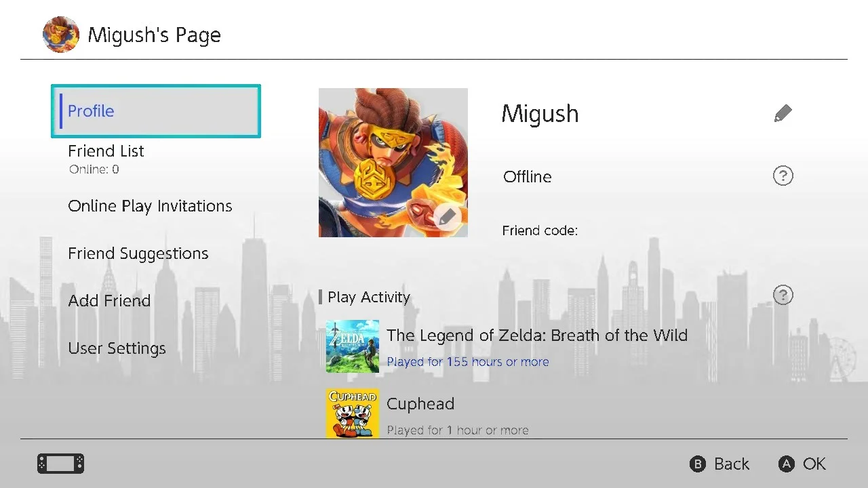This screenshot has width=868, height=488.
Task: Click Migush's avatar icon in header
Action: tap(60, 35)
